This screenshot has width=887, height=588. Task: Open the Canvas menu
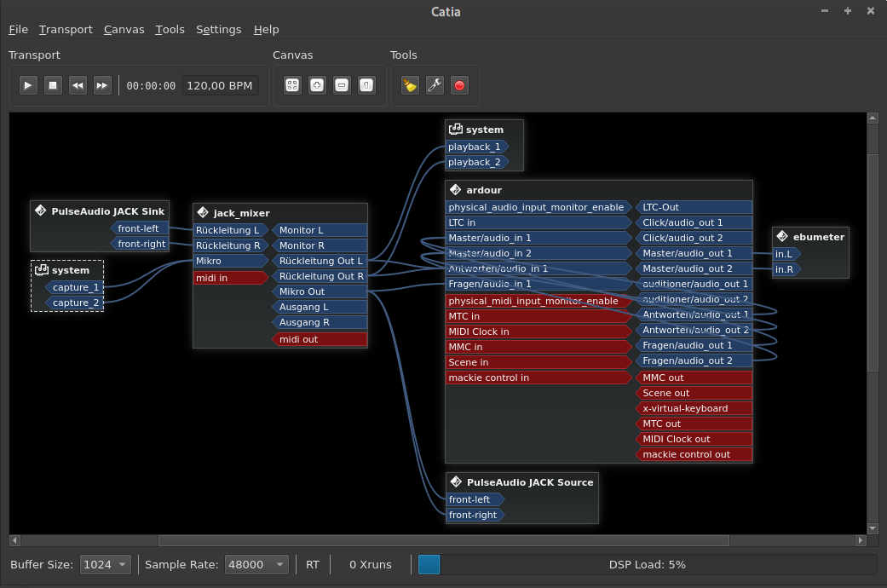[x=124, y=30]
